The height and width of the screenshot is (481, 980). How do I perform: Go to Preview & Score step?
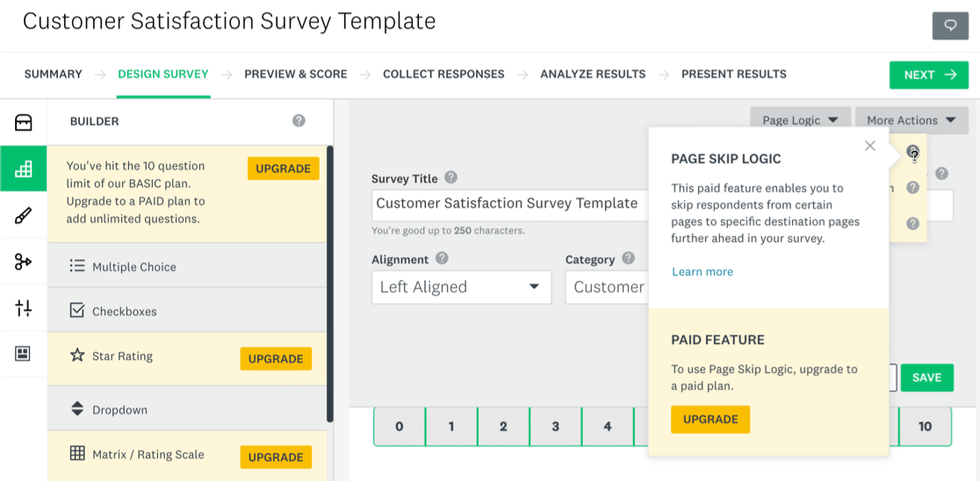(x=296, y=75)
